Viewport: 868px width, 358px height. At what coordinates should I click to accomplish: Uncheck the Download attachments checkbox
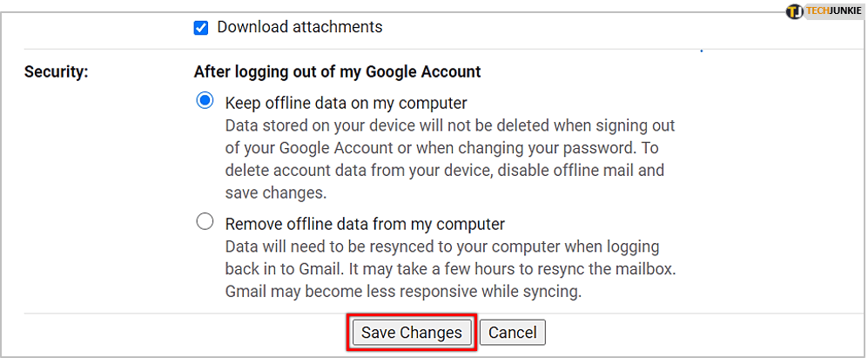[x=201, y=28]
